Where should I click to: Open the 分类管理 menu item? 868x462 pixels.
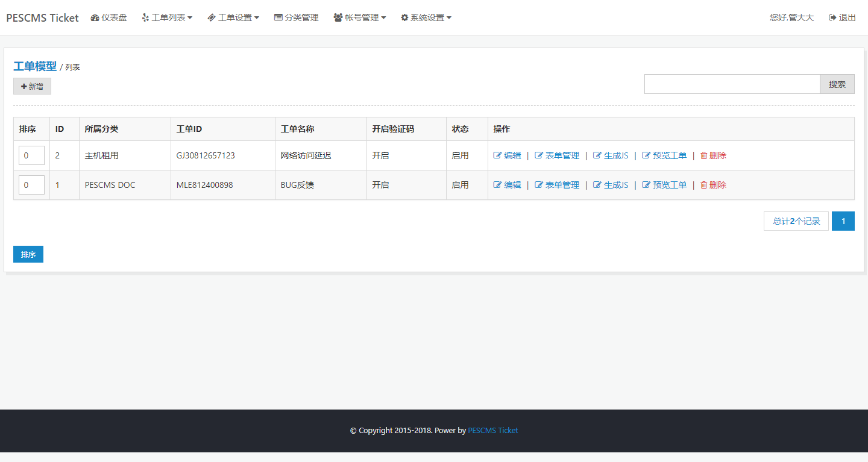click(296, 18)
